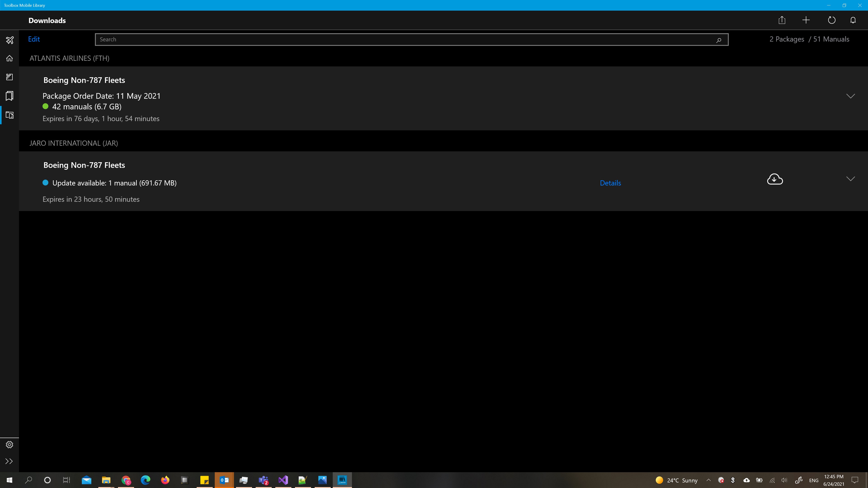This screenshot has height=488, width=868.
Task: Click into the Search field
Action: coord(404,39)
